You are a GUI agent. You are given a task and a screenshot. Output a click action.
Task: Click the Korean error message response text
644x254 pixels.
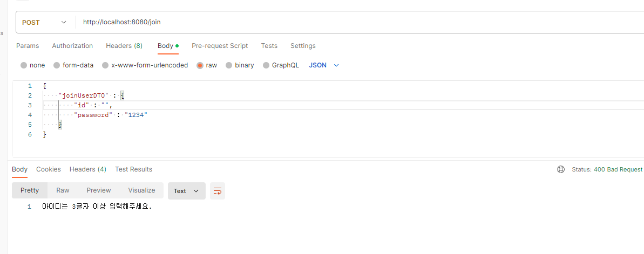[x=97, y=207]
